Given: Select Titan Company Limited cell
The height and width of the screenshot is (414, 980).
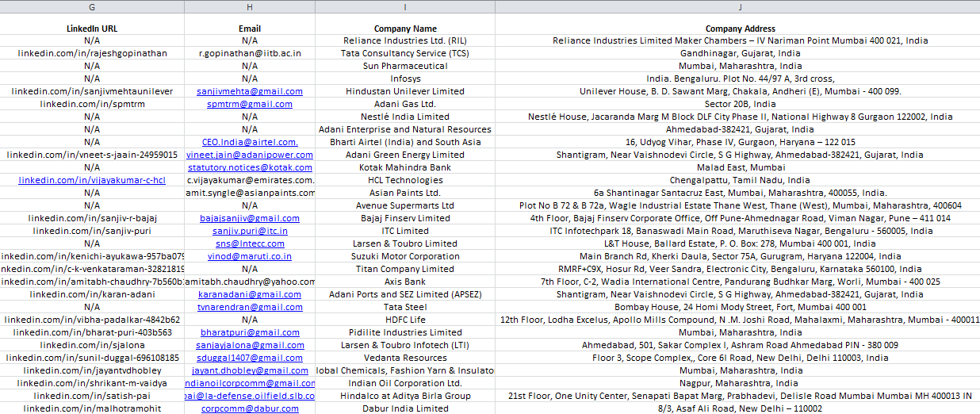Looking at the screenshot, I should (x=405, y=269).
